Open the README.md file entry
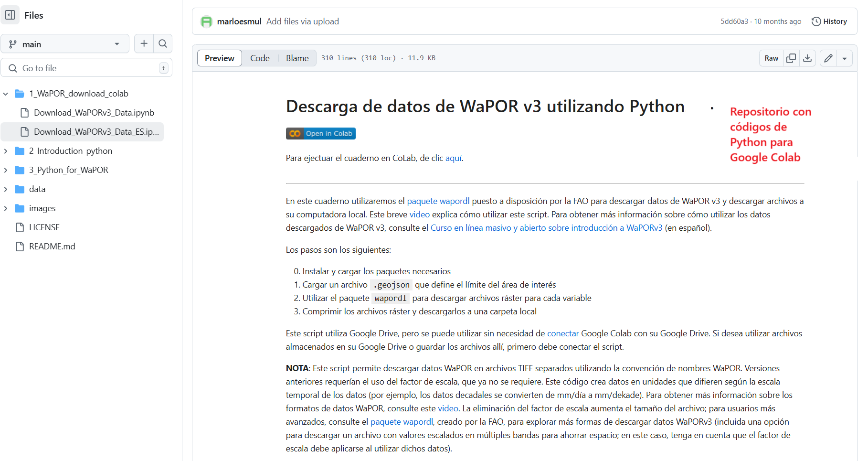Viewport: 868px width, 461px height. (x=52, y=247)
